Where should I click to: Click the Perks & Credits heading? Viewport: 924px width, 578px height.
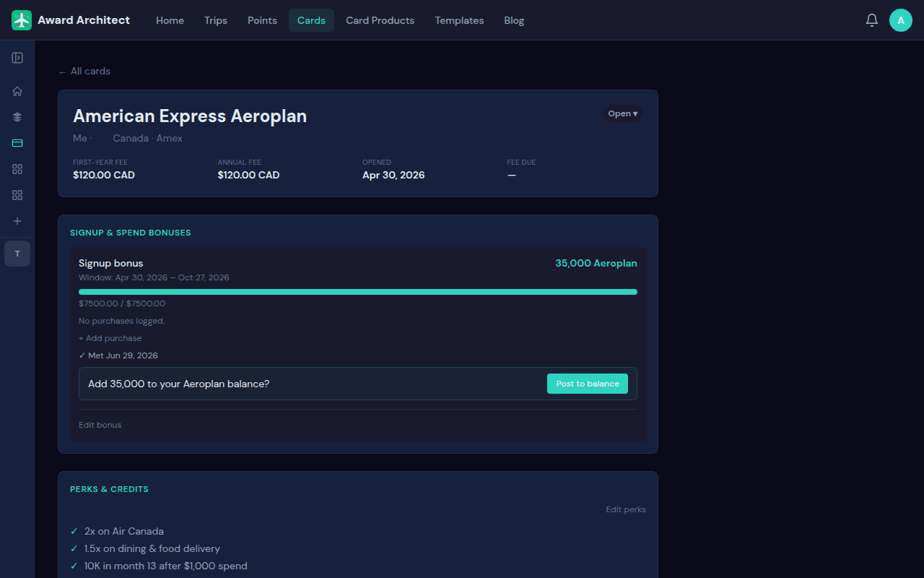109,489
